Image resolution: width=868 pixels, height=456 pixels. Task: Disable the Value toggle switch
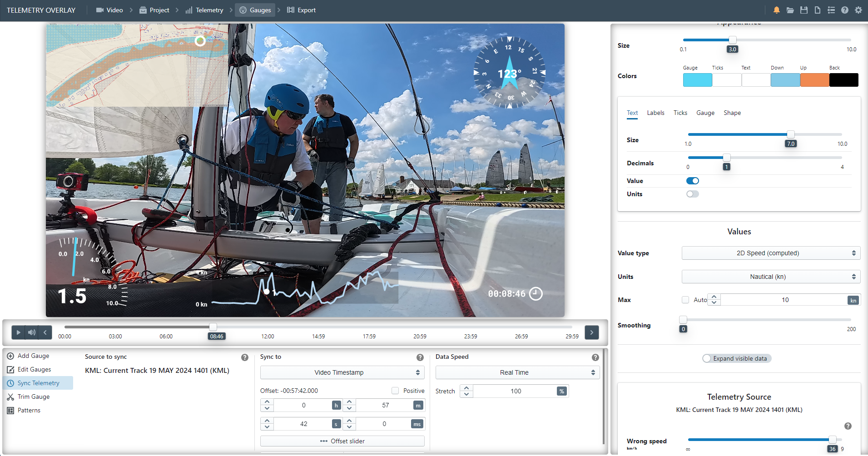tap(692, 181)
